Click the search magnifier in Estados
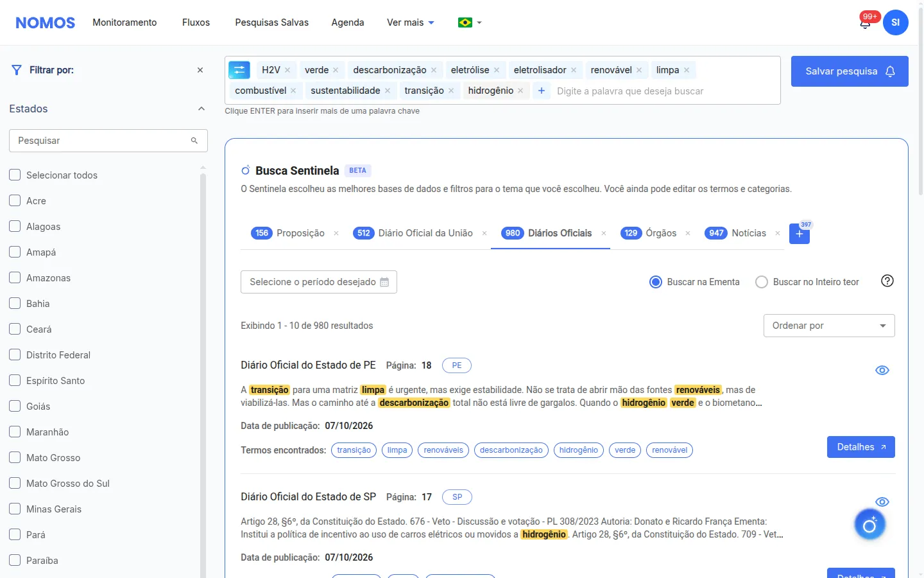Image resolution: width=924 pixels, height=578 pixels. coord(194,141)
